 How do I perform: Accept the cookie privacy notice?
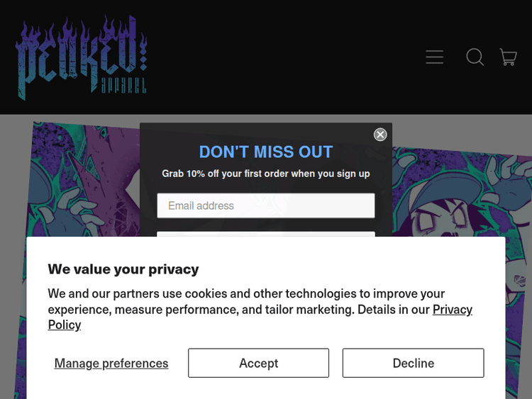point(258,363)
